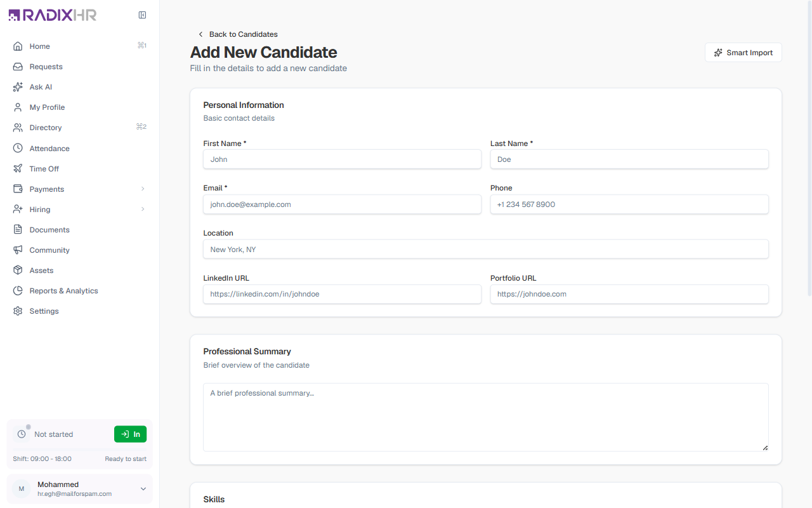Focus the Last Name field
This screenshot has width=812, height=508.
(x=629, y=159)
